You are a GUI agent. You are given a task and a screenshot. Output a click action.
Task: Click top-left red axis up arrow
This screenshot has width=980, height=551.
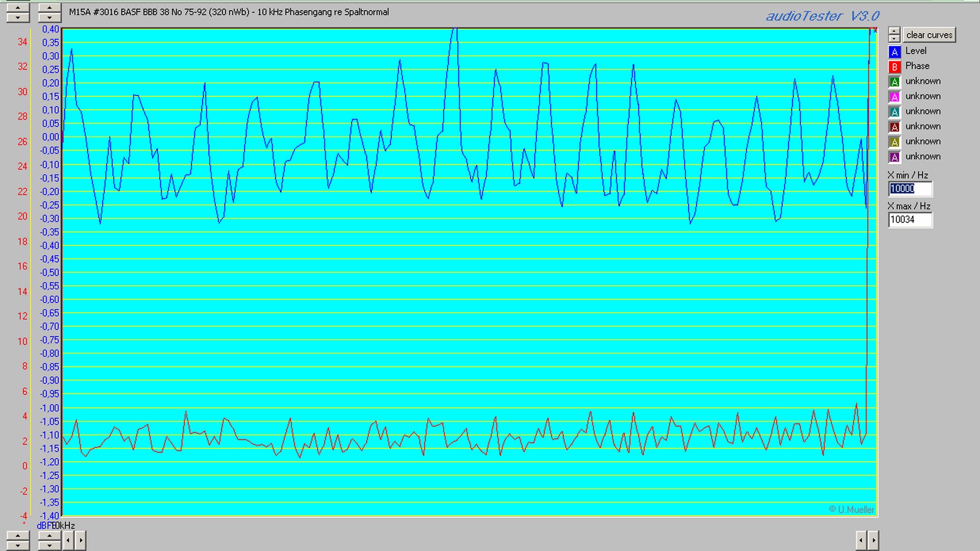tap(18, 8)
